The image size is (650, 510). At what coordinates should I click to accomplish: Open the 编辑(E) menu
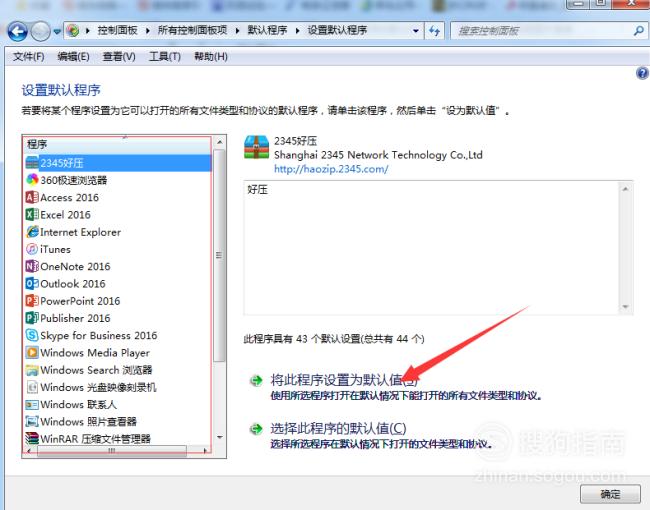point(73,56)
